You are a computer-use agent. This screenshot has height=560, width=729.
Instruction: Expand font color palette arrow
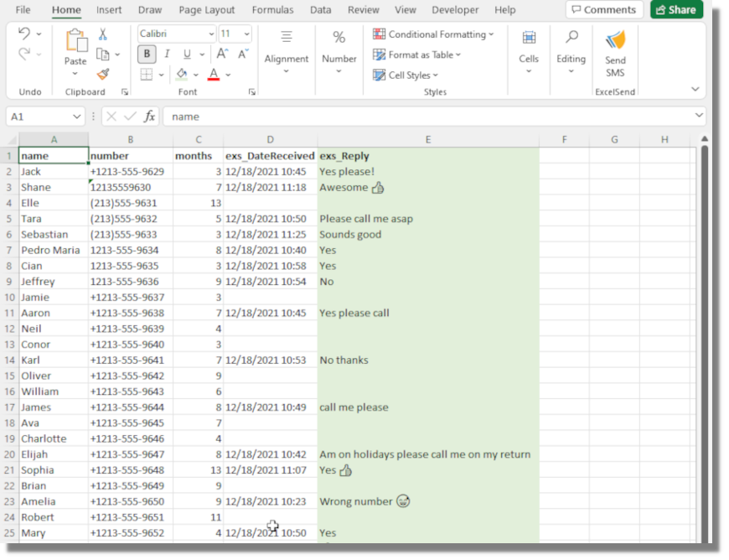(x=228, y=75)
